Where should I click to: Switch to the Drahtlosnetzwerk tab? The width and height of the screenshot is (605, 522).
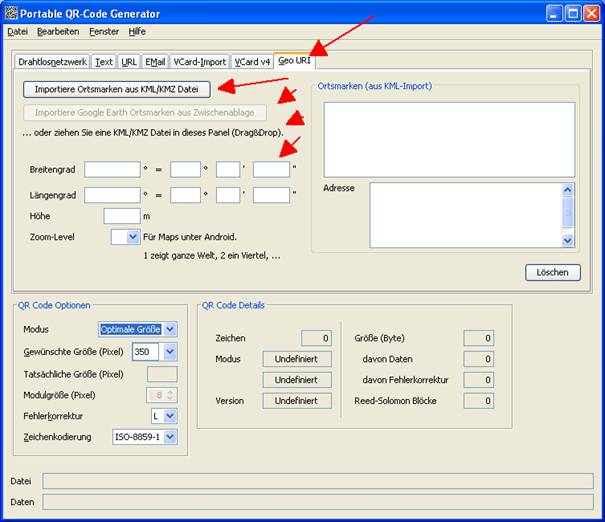52,62
